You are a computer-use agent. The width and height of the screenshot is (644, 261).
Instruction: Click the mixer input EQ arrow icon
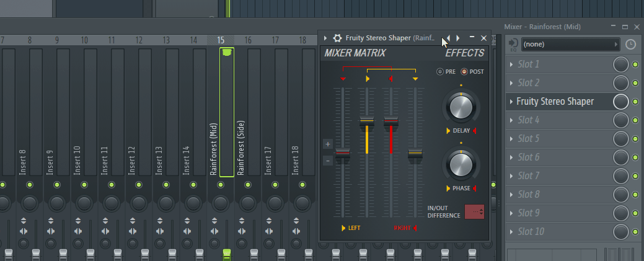coord(513,43)
